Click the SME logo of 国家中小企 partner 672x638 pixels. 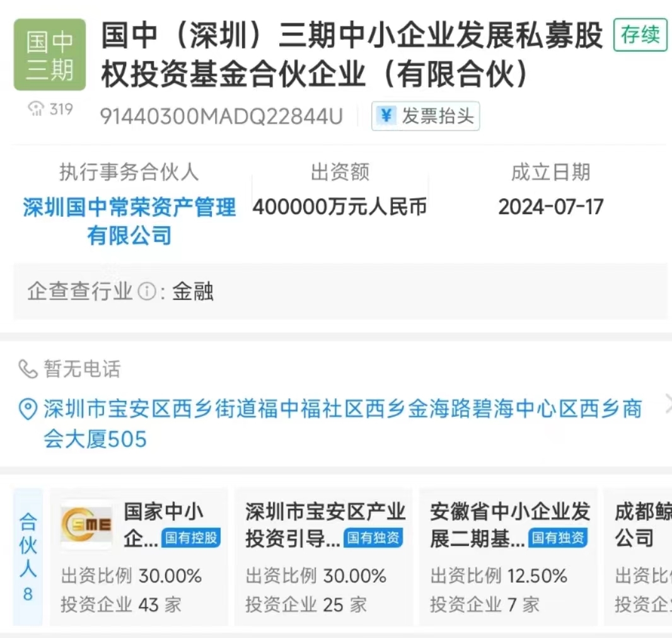point(86,525)
